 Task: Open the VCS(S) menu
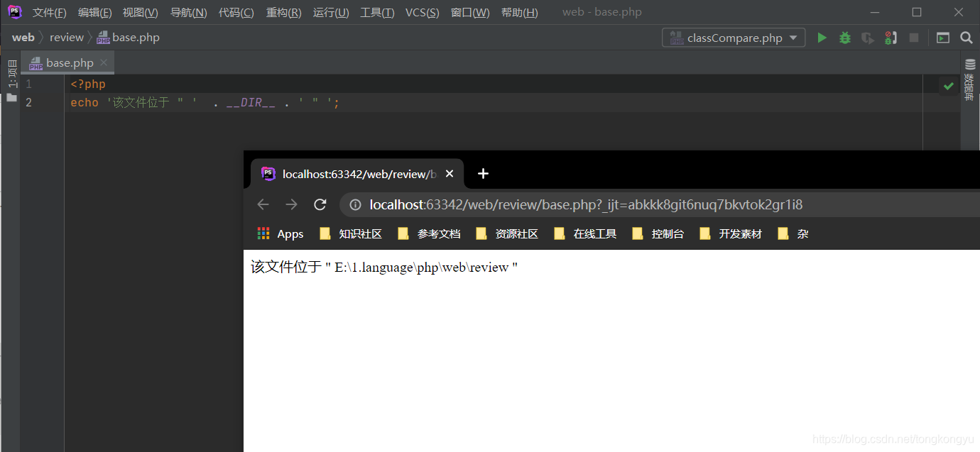[x=423, y=13]
